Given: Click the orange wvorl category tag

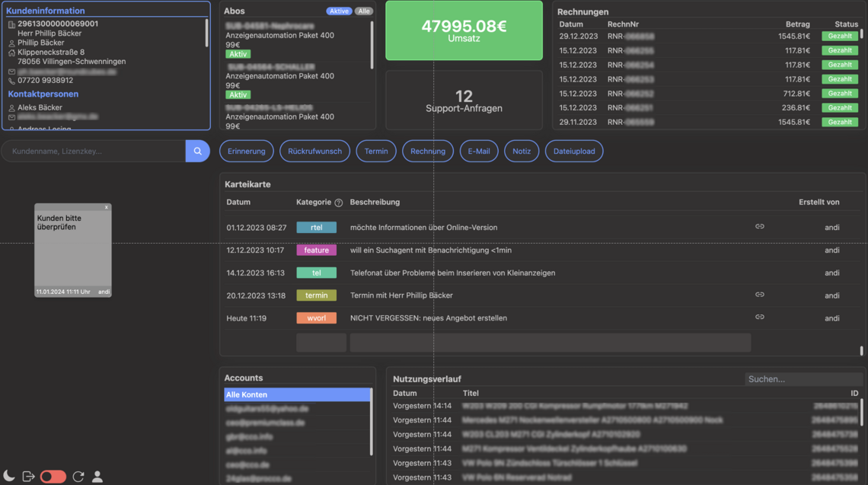Looking at the screenshot, I should (316, 317).
